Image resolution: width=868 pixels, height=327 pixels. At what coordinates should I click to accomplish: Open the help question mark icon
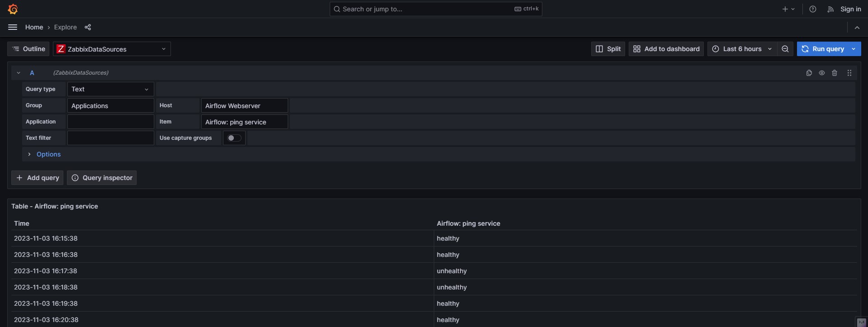[x=813, y=9]
